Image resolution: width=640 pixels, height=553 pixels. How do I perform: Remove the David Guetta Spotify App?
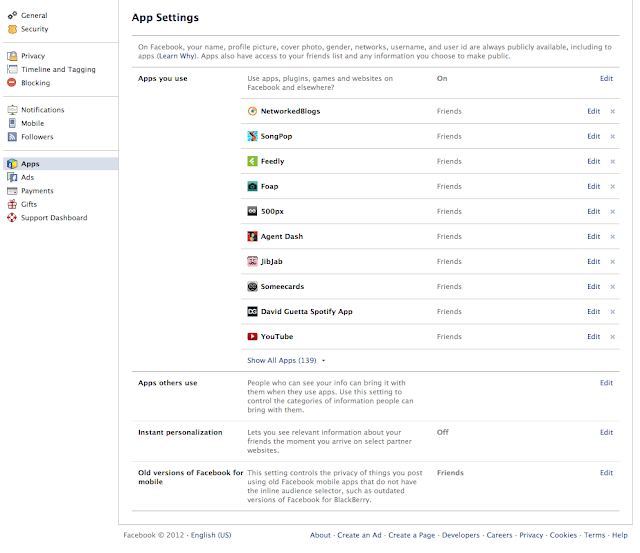(x=613, y=311)
